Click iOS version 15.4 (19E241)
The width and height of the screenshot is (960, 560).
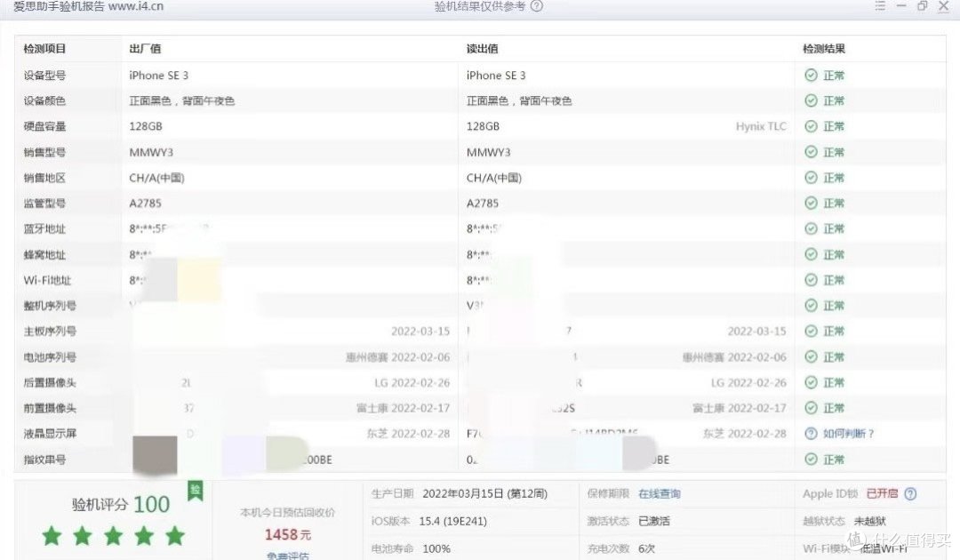(x=453, y=522)
